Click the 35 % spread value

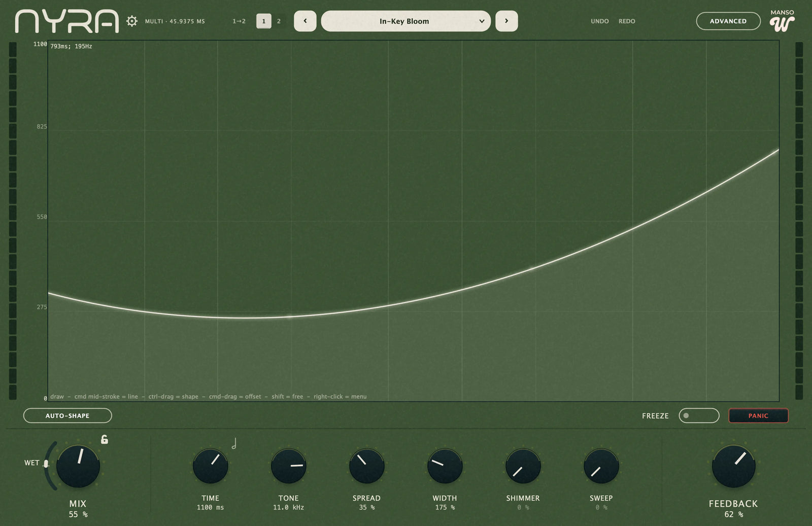(x=366, y=508)
